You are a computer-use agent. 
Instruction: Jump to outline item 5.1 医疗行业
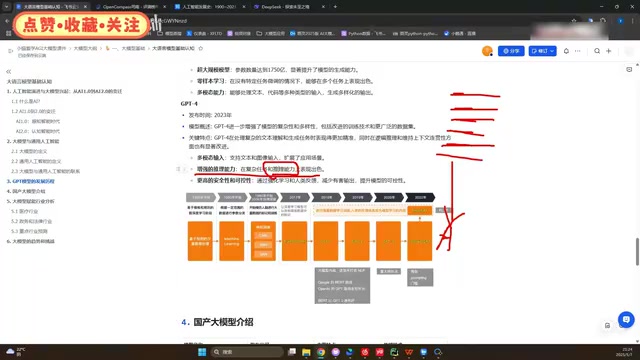pyautogui.click(x=24, y=211)
